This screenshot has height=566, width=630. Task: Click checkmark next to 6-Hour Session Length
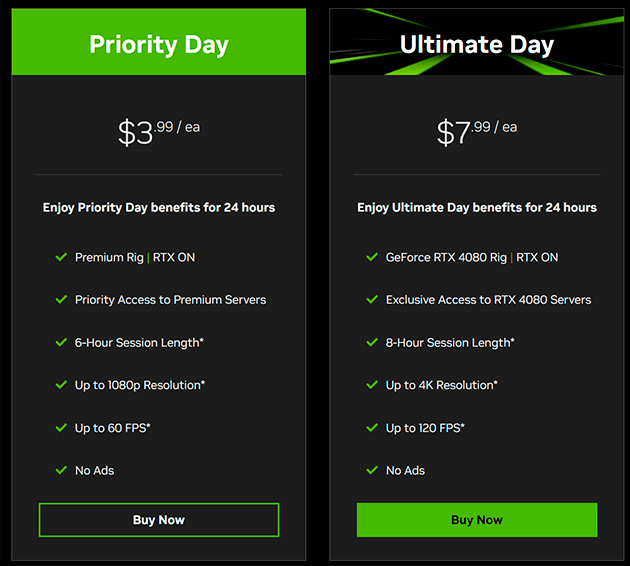click(61, 342)
